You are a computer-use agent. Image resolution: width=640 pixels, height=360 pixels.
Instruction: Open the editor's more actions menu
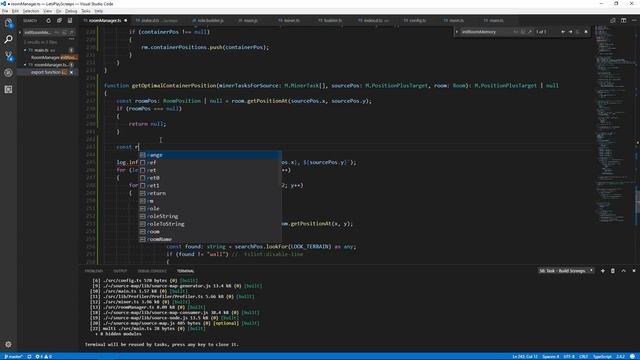633,20
